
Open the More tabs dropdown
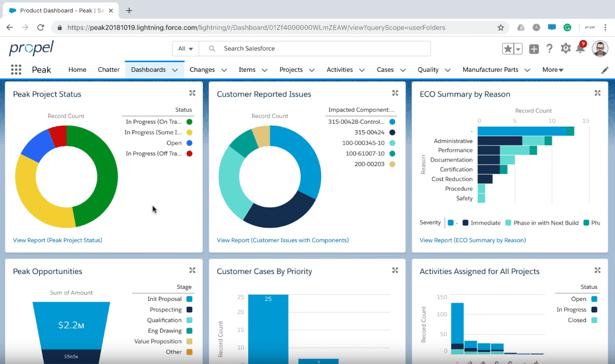[x=552, y=69]
